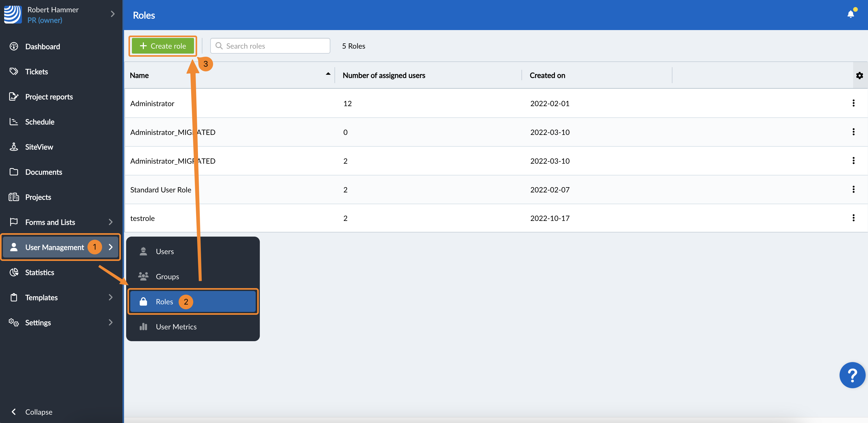Image resolution: width=868 pixels, height=423 pixels.
Task: Go to Tickets in sidebar
Action: [36, 72]
